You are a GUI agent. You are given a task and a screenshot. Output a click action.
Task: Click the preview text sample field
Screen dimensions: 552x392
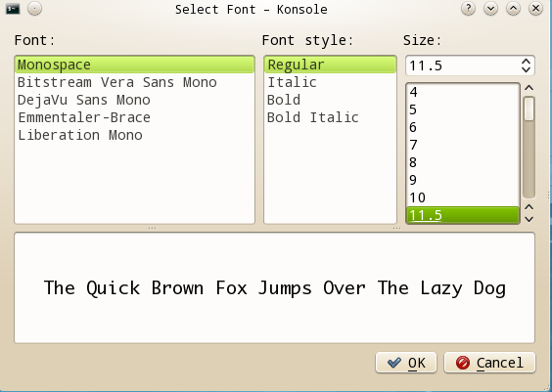pos(274,287)
